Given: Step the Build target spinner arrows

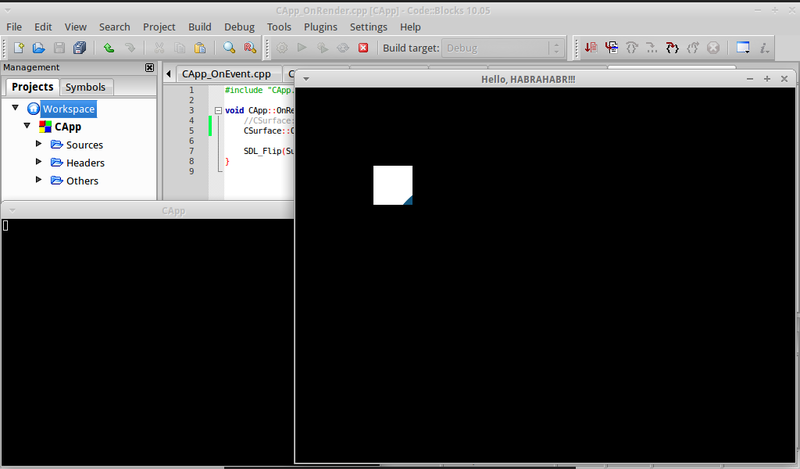Looking at the screenshot, I should (557, 48).
